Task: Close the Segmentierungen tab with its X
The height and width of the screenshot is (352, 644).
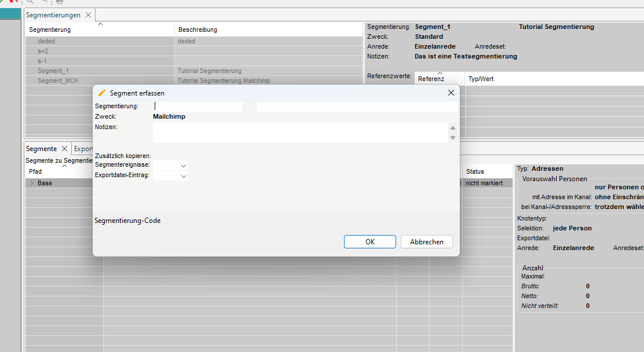Action: (88, 15)
